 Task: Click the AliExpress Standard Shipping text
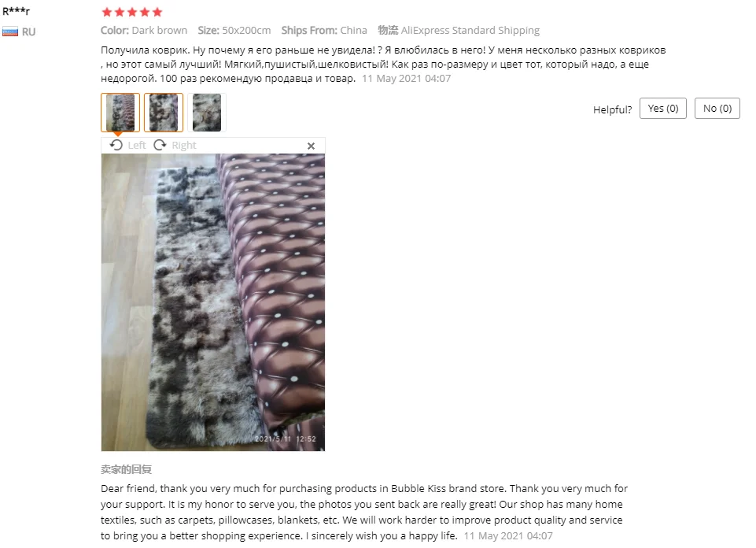coord(470,31)
